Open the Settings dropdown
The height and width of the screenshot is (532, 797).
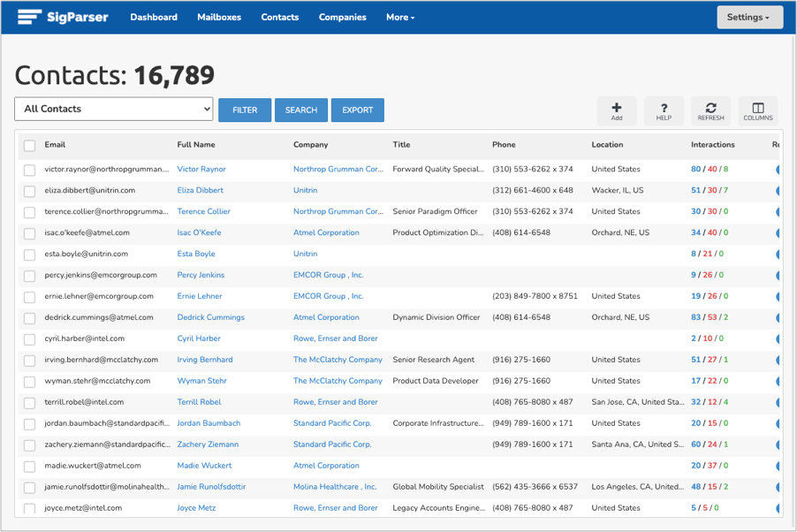[x=750, y=17]
